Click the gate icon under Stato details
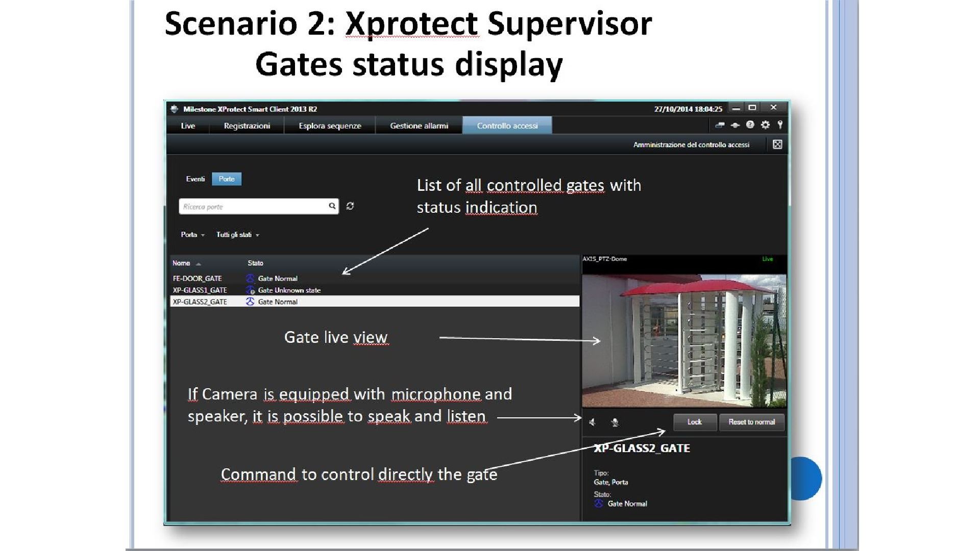This screenshot has width=980, height=551. pos(599,504)
